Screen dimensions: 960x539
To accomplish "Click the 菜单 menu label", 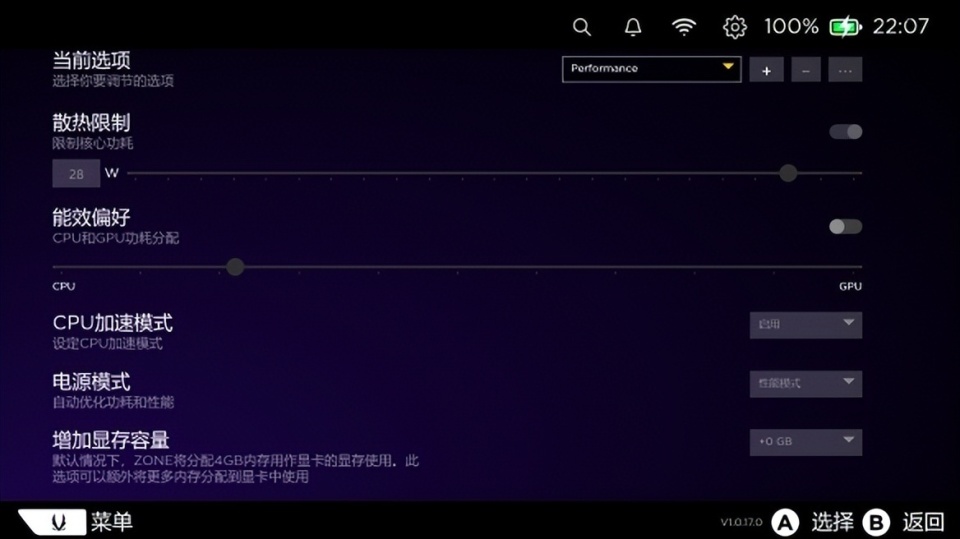I will 111,521.
